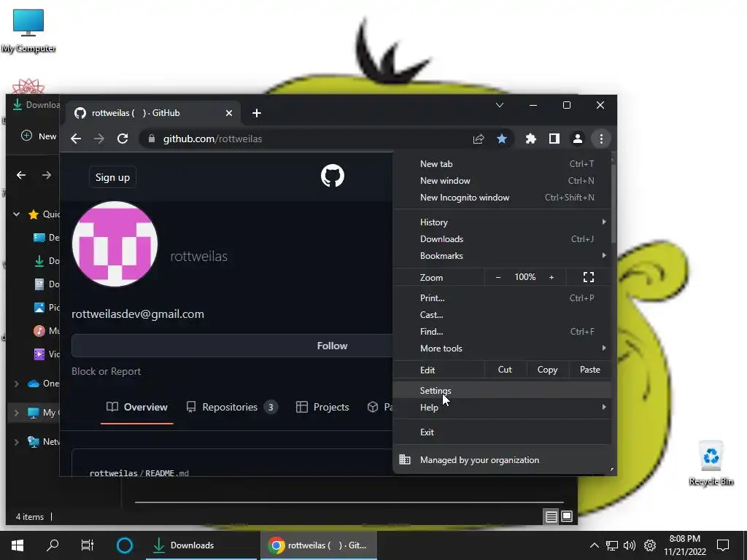747x560 pixels.
Task: Click the rottweilas profile avatar
Action: 115,244
